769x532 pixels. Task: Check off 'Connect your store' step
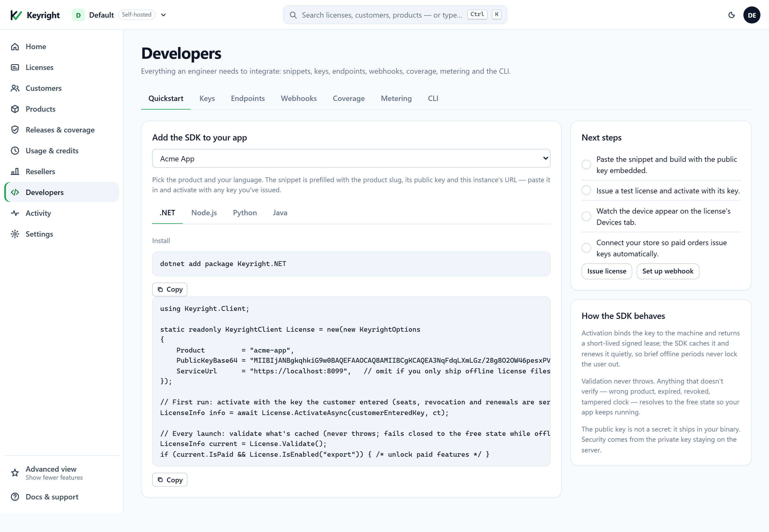coord(586,248)
